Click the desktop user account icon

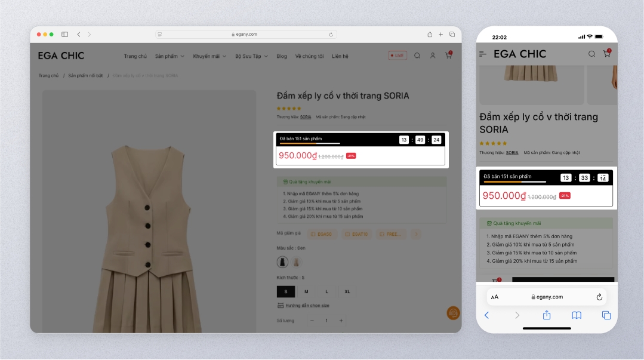433,56
